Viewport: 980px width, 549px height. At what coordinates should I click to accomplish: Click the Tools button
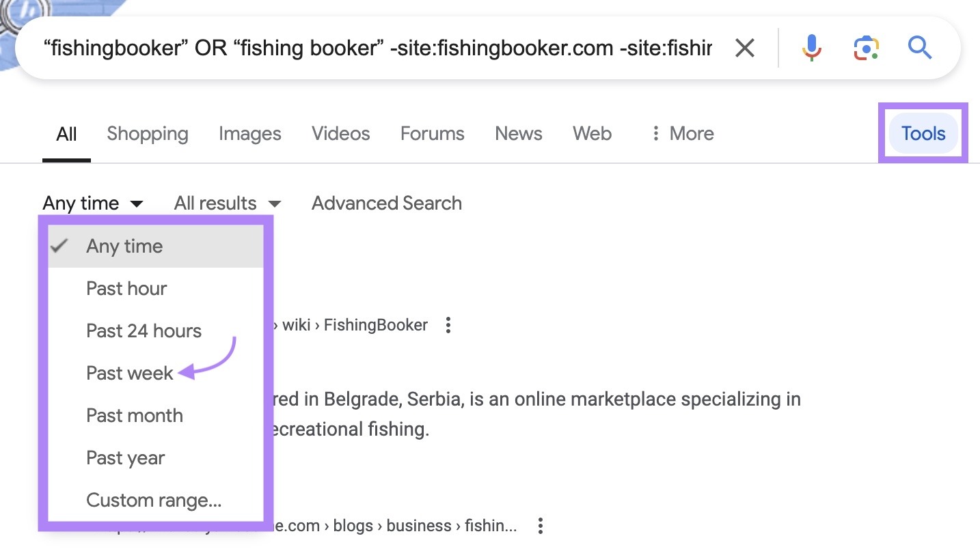pos(923,133)
